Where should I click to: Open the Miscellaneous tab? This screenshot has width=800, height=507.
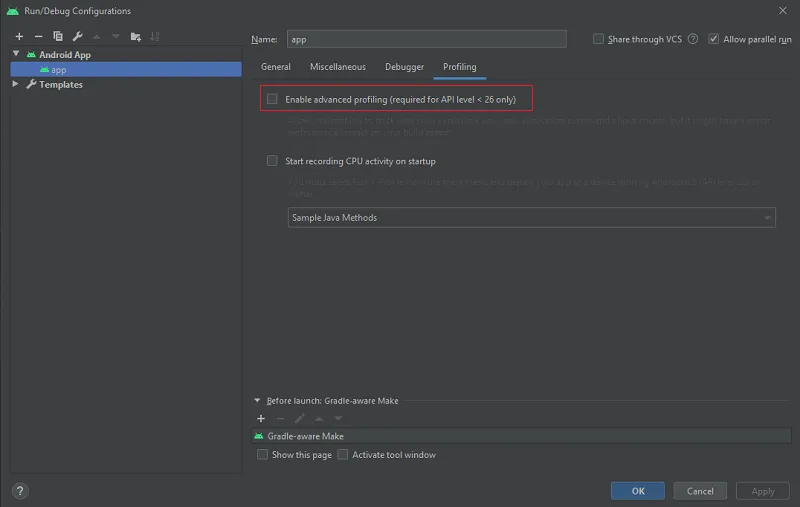(x=337, y=67)
